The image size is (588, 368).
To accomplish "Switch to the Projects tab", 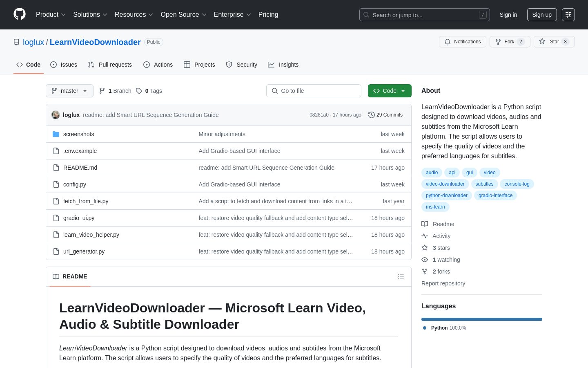I will click(199, 65).
